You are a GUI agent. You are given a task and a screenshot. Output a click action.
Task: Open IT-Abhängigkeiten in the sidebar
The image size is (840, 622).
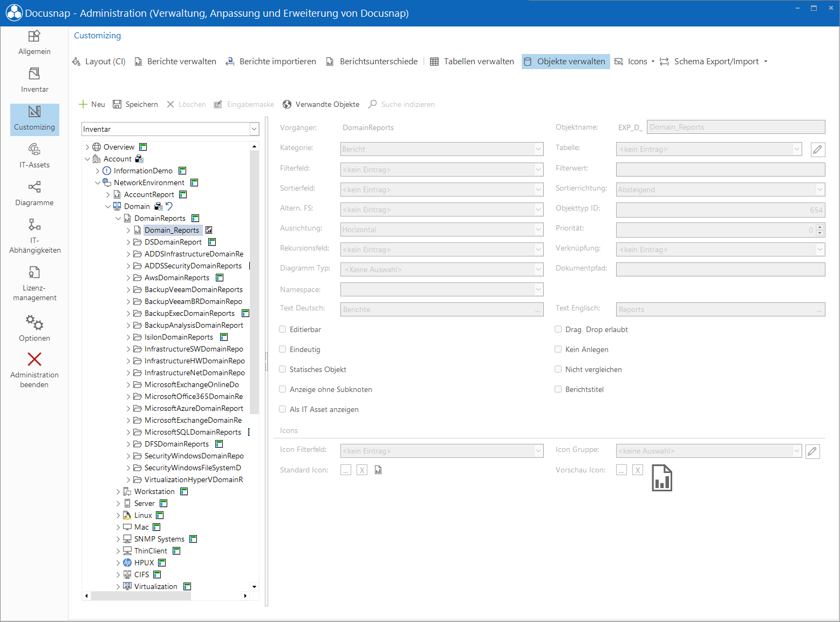point(35,236)
